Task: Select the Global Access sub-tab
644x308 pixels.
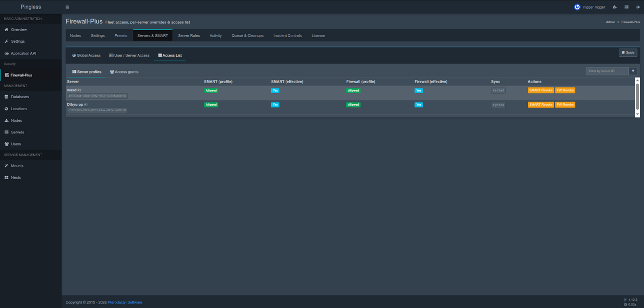Action: [87, 55]
